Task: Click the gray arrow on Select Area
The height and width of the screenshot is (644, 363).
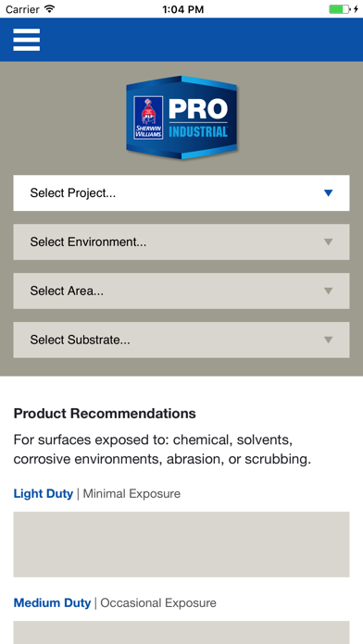Action: (328, 291)
